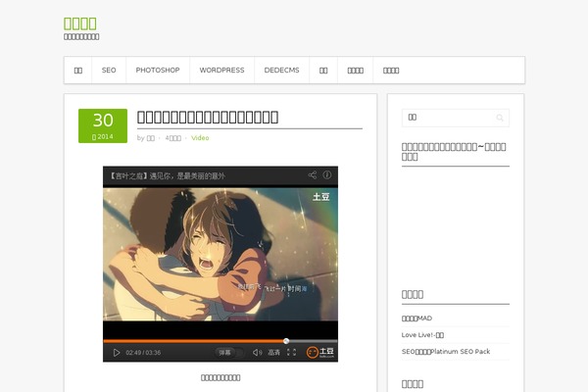This screenshot has height=392, width=588.
Task: Click the green 30 2014 date badge
Action: (x=103, y=125)
